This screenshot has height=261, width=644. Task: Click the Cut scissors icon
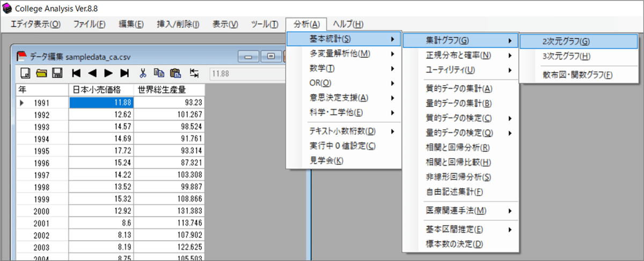pos(143,73)
